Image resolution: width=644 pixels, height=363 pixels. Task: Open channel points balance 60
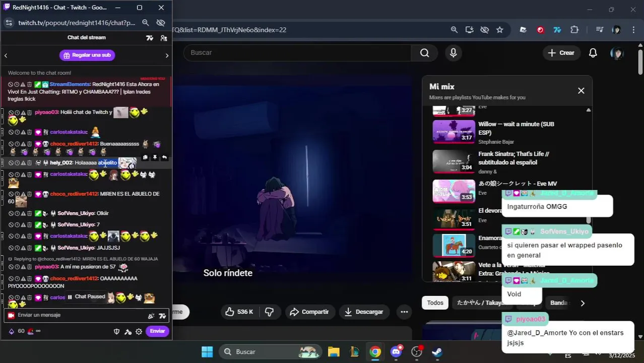coord(17,331)
